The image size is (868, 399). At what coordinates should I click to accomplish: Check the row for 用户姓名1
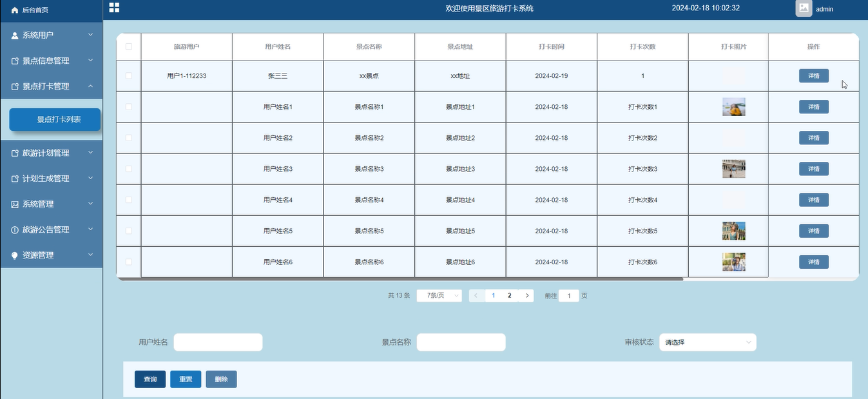click(x=129, y=106)
